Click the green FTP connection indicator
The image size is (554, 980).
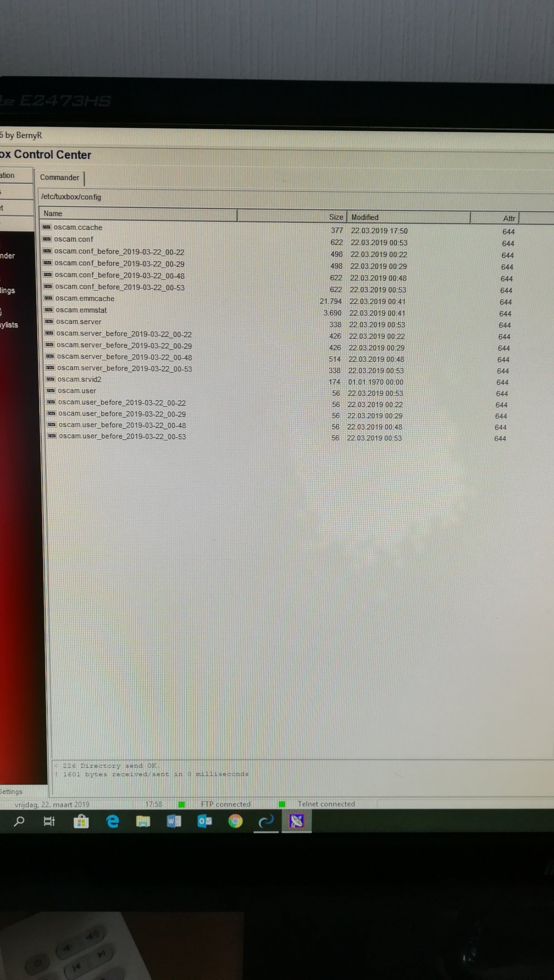[182, 804]
